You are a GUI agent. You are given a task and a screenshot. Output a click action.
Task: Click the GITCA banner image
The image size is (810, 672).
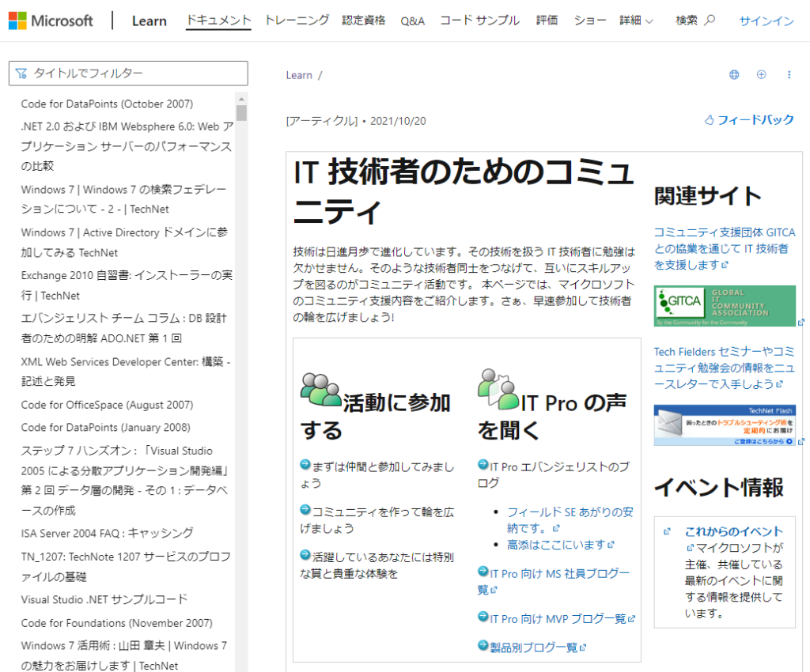pyautogui.click(x=724, y=306)
